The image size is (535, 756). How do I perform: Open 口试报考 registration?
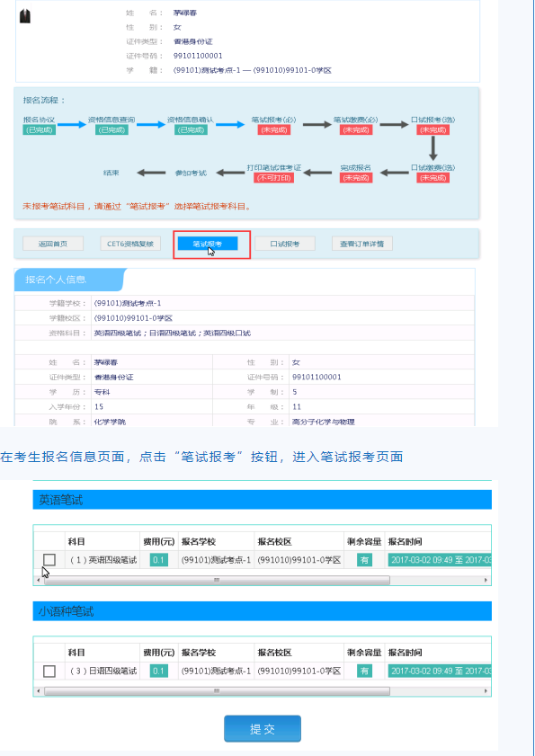pyautogui.click(x=285, y=244)
